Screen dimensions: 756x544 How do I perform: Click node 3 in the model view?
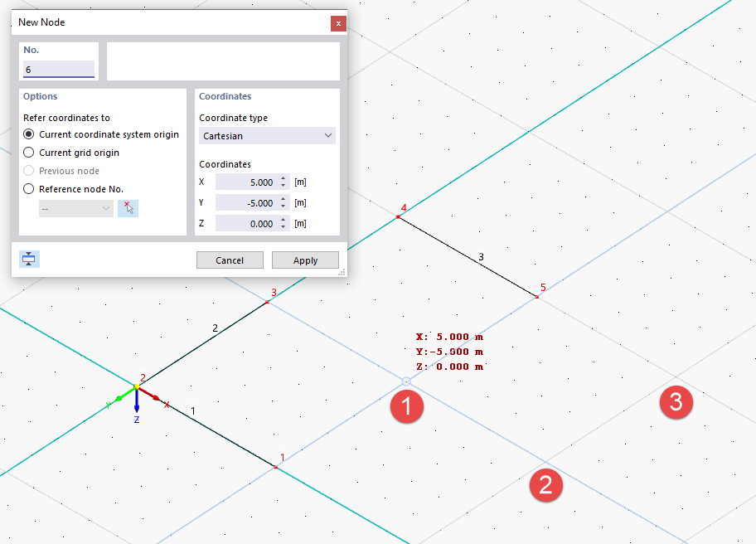click(x=268, y=302)
